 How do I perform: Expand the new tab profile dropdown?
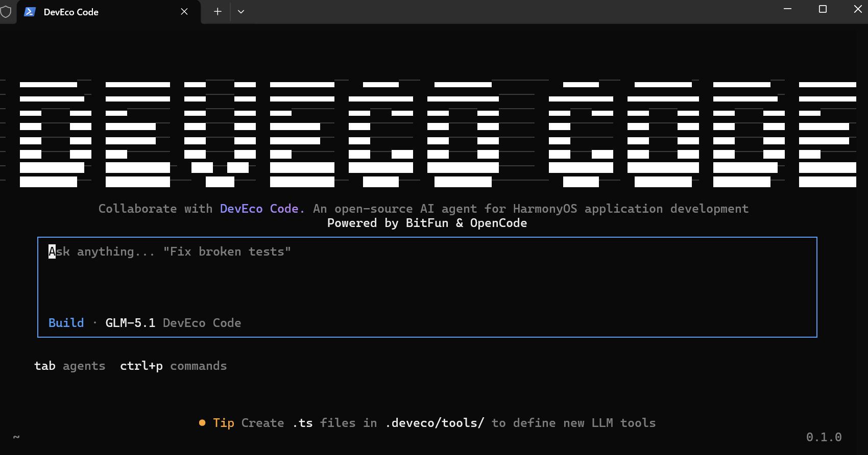point(241,12)
